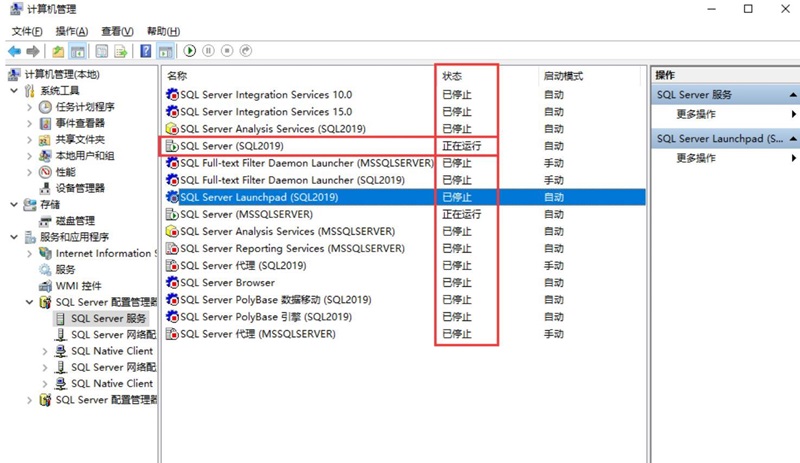Open the 查看(V) menu
Screen dimensions: 800x463
(x=117, y=32)
